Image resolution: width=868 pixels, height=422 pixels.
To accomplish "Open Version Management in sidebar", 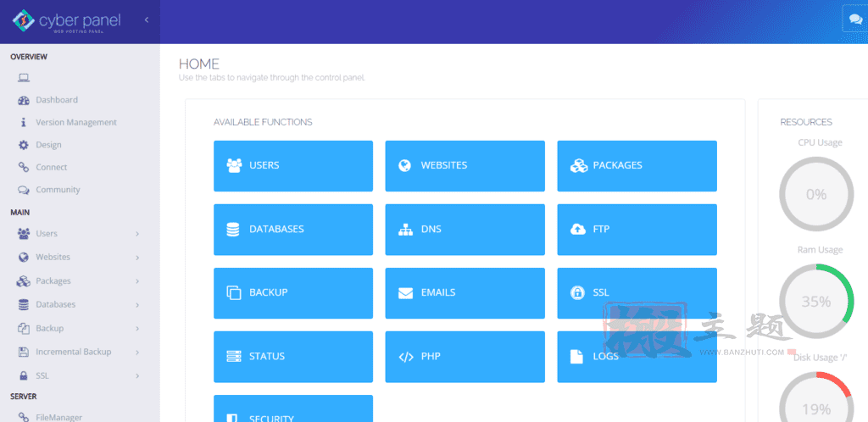I will [76, 123].
